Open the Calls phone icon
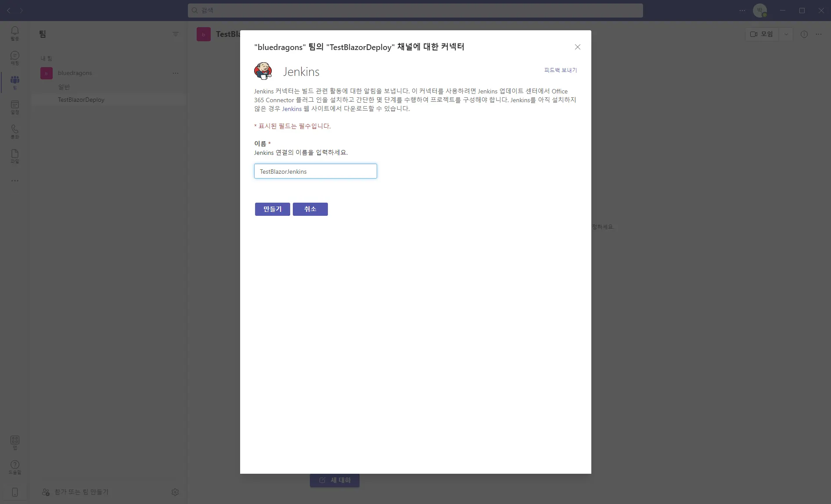Image resolution: width=831 pixels, height=504 pixels. [x=15, y=132]
